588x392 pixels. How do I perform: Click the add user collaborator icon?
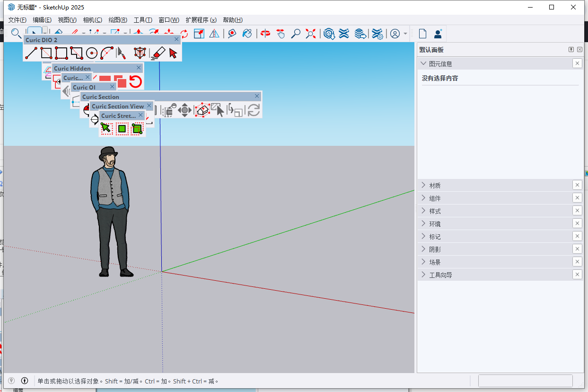coord(438,34)
